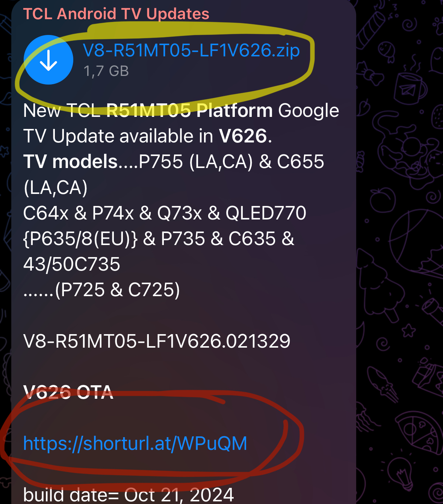
Task: Tap the 1,7 GB file size label
Action: (x=106, y=71)
